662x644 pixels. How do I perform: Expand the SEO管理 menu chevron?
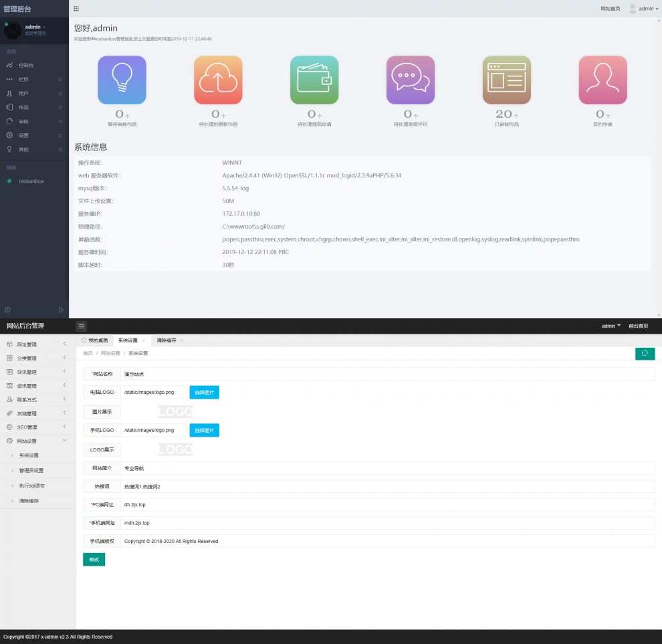click(65, 427)
